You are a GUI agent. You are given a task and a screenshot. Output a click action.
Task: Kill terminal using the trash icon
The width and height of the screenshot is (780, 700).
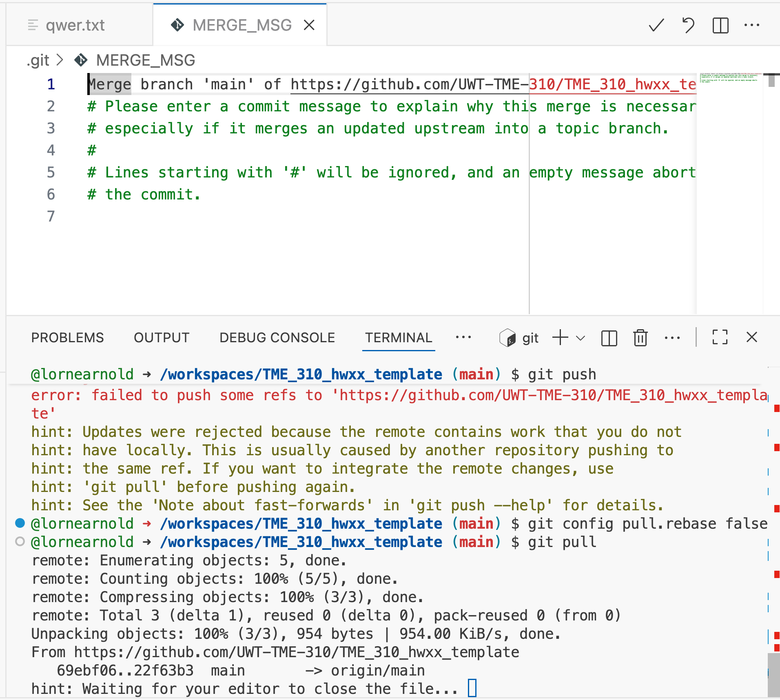(640, 338)
